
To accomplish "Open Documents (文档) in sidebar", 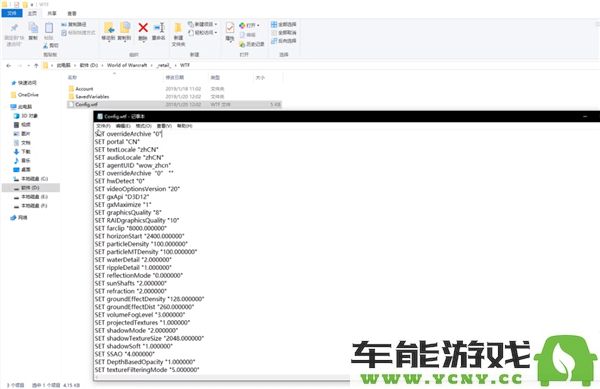I will click(22, 143).
